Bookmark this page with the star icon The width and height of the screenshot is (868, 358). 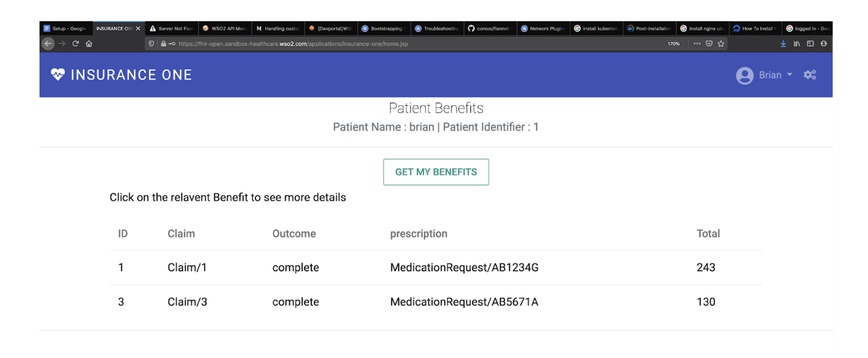click(721, 44)
